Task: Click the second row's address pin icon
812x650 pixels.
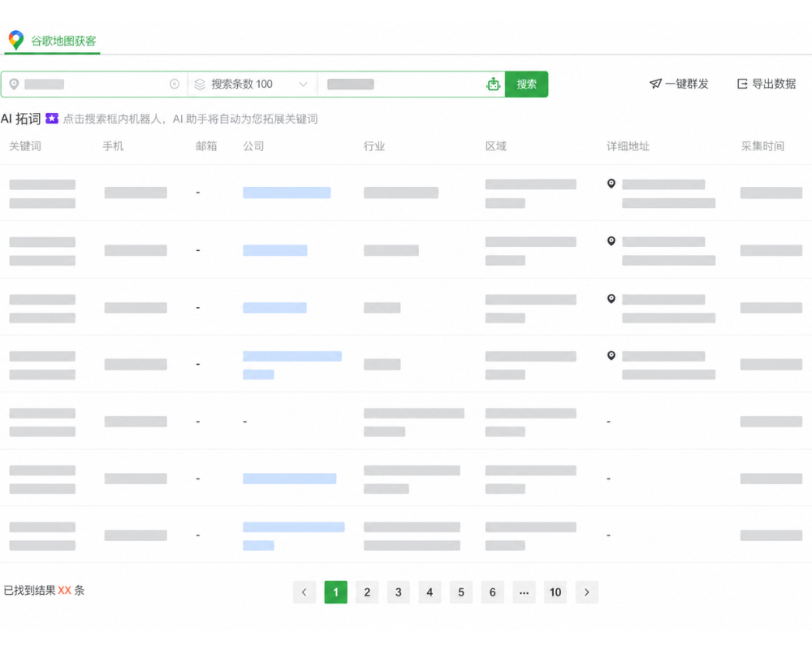Action: coord(611,241)
